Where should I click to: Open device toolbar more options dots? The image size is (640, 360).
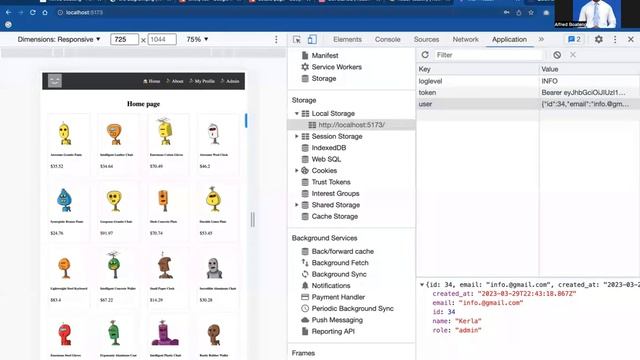click(x=276, y=40)
